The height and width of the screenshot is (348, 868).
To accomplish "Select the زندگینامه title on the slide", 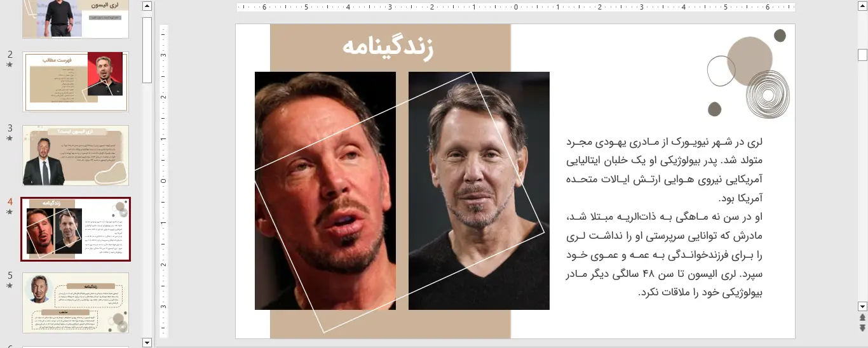I will click(389, 48).
